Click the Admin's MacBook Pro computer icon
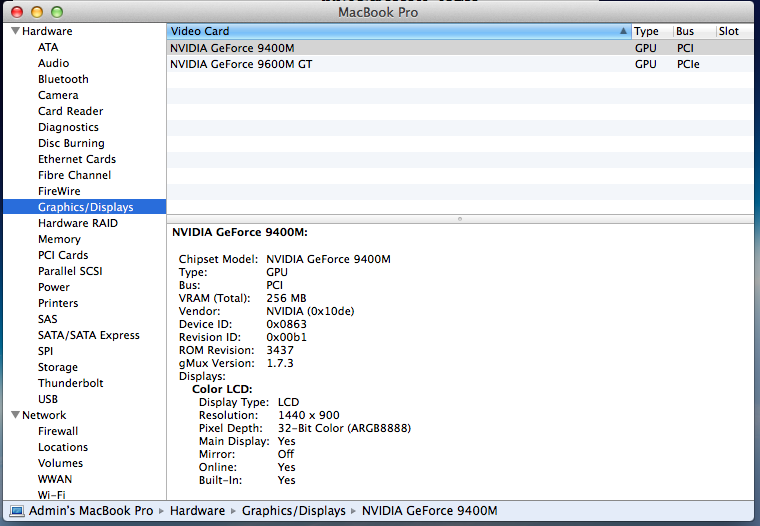Image resolution: width=760 pixels, height=526 pixels. [17, 511]
